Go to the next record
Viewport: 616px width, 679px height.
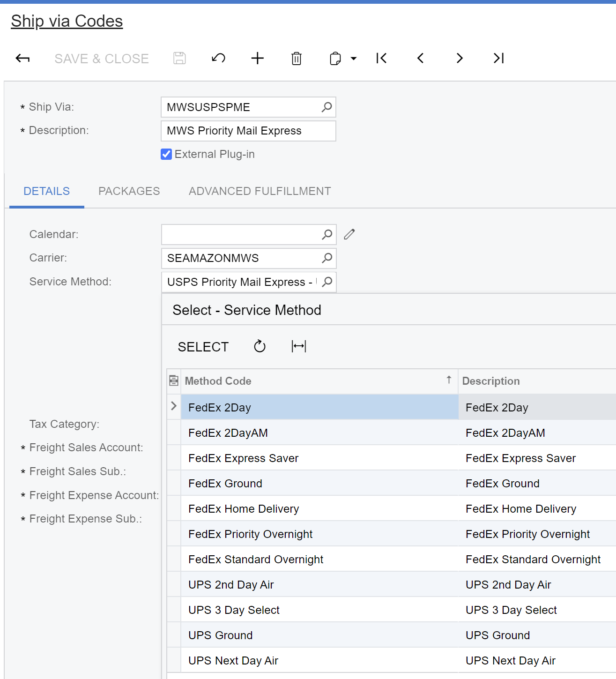[x=460, y=59]
